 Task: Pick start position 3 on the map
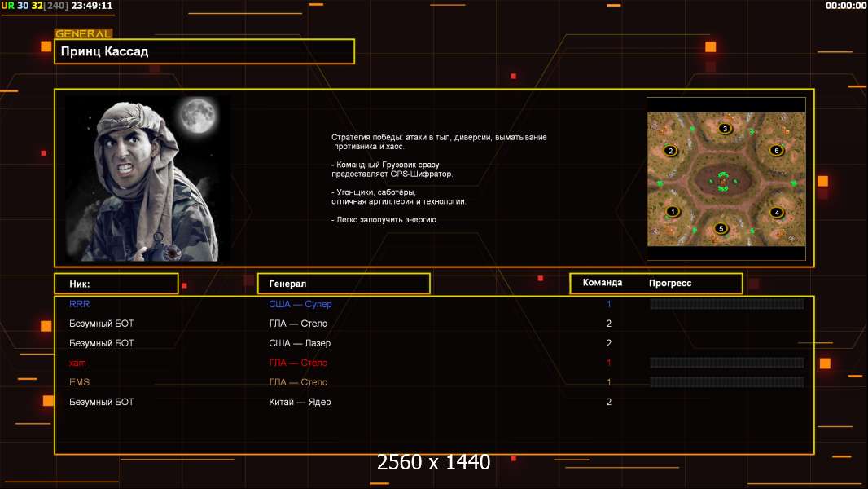click(725, 129)
